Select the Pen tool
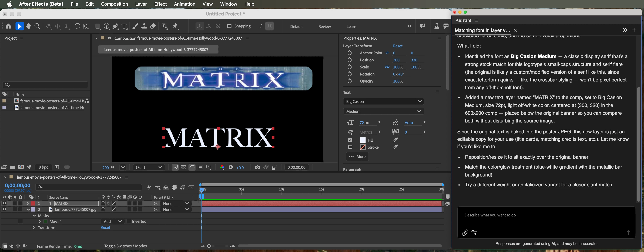 click(x=115, y=26)
